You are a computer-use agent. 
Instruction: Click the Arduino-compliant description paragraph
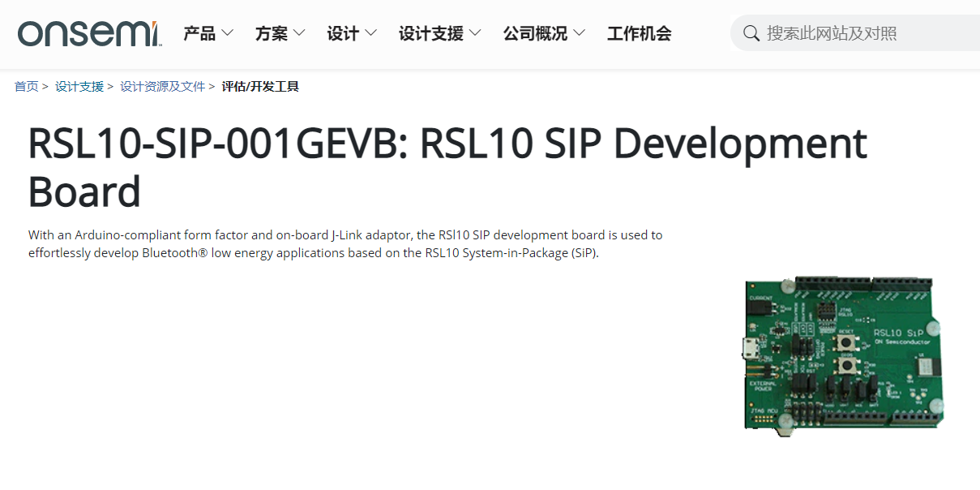(x=345, y=243)
